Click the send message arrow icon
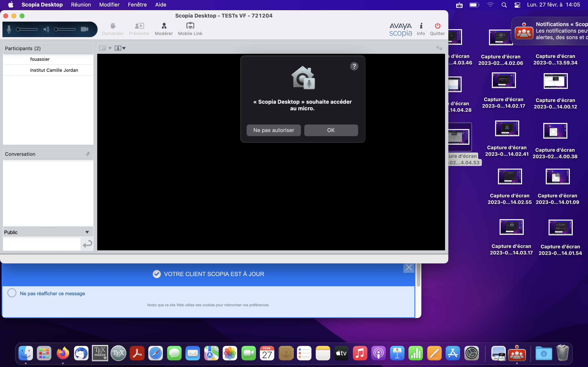 87,244
